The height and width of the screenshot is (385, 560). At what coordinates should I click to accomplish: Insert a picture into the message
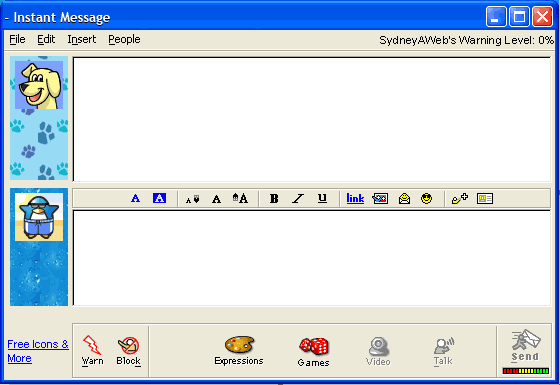pyautogui.click(x=380, y=199)
